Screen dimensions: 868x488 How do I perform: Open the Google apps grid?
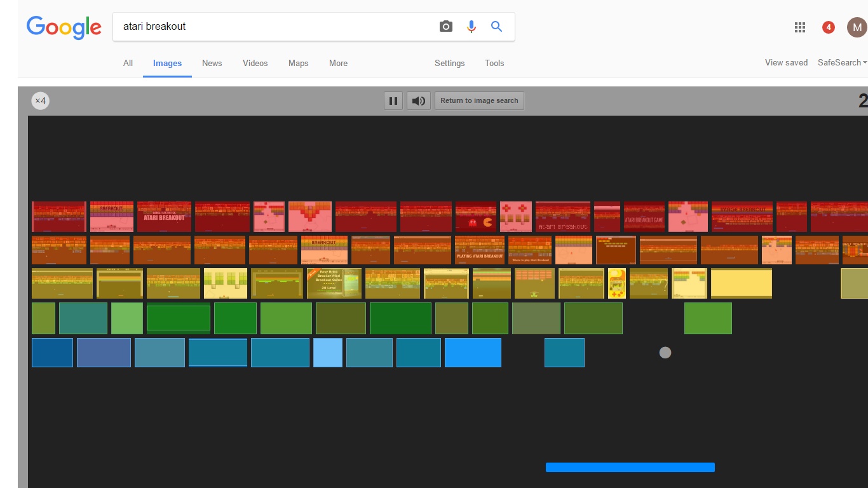(800, 27)
